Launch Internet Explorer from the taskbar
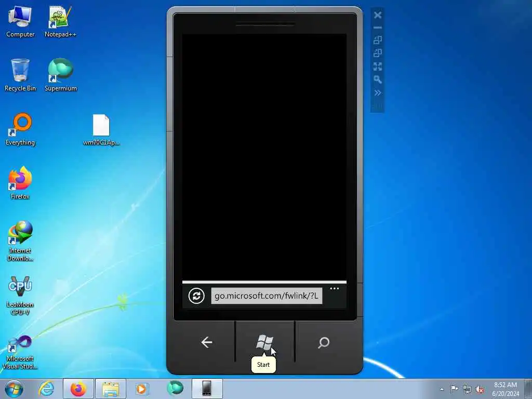This screenshot has width=532, height=399. [46, 389]
